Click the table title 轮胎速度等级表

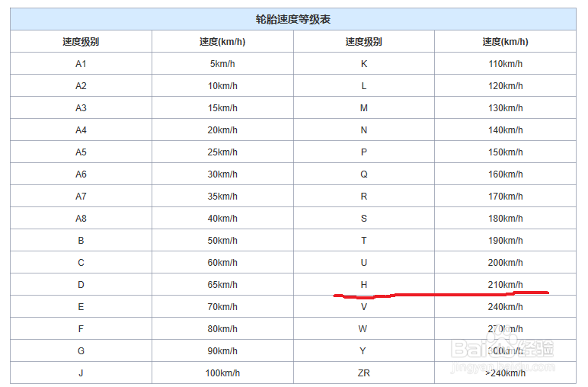pyautogui.click(x=293, y=20)
